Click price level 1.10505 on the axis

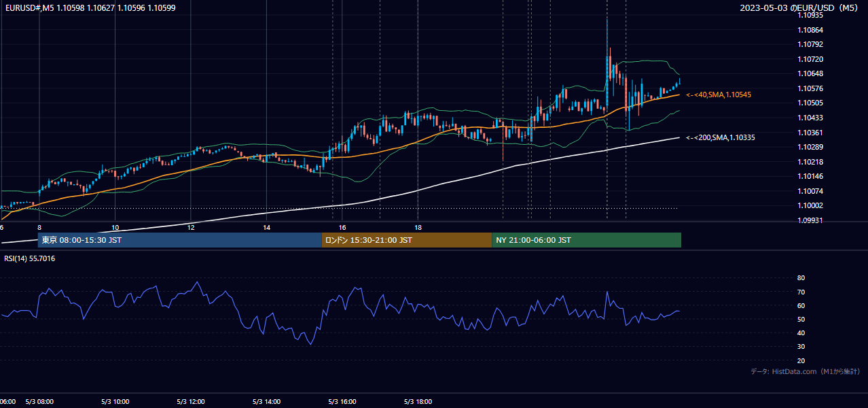810,103
